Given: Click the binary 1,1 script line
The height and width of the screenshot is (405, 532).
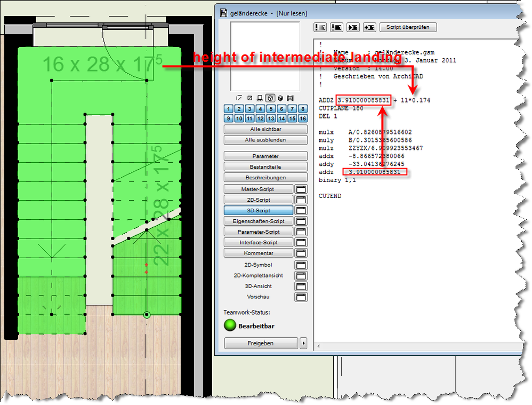Looking at the screenshot, I should pos(337,180).
